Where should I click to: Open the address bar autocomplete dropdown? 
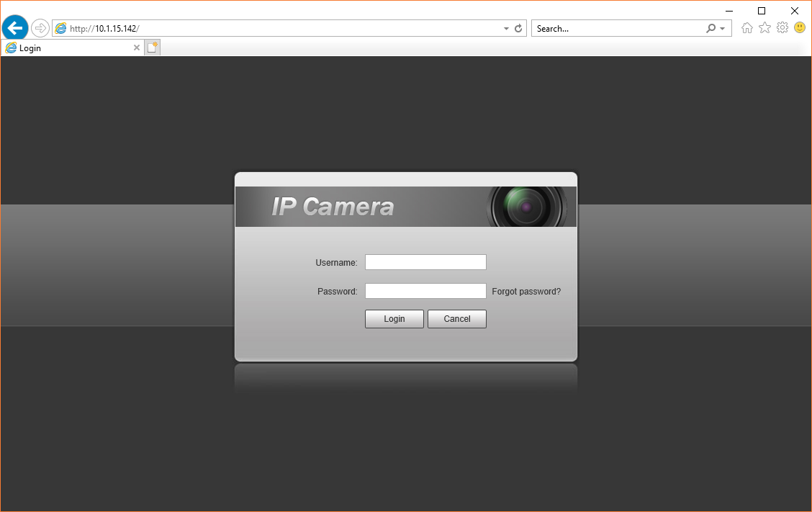[x=506, y=28]
